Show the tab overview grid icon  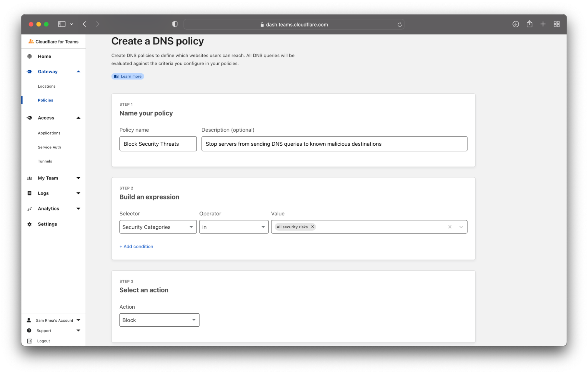point(556,24)
